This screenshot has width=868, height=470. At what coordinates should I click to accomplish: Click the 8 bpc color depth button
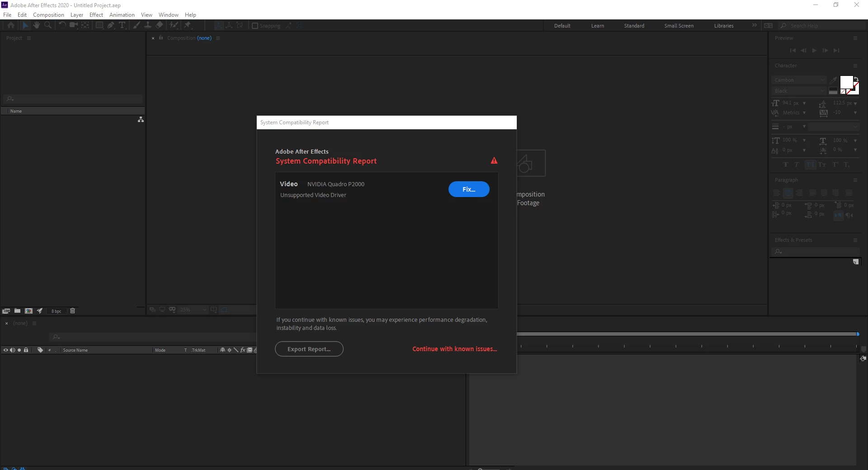tap(56, 311)
